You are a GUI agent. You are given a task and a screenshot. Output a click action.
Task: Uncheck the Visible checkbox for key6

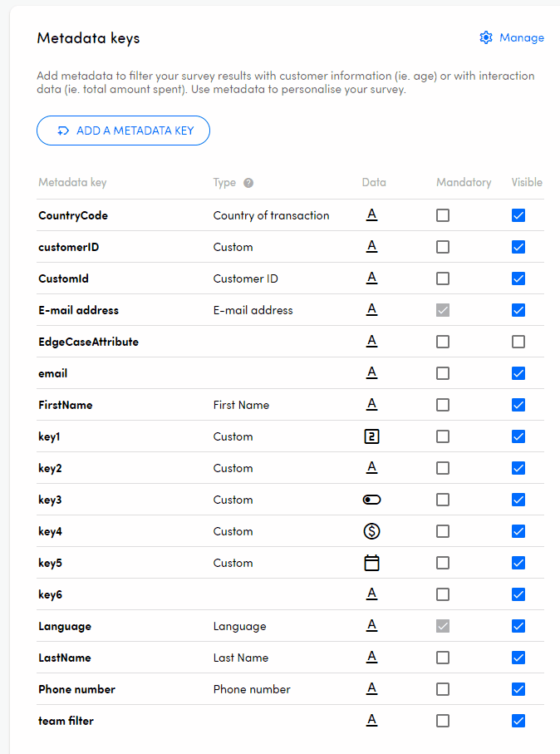click(x=518, y=594)
